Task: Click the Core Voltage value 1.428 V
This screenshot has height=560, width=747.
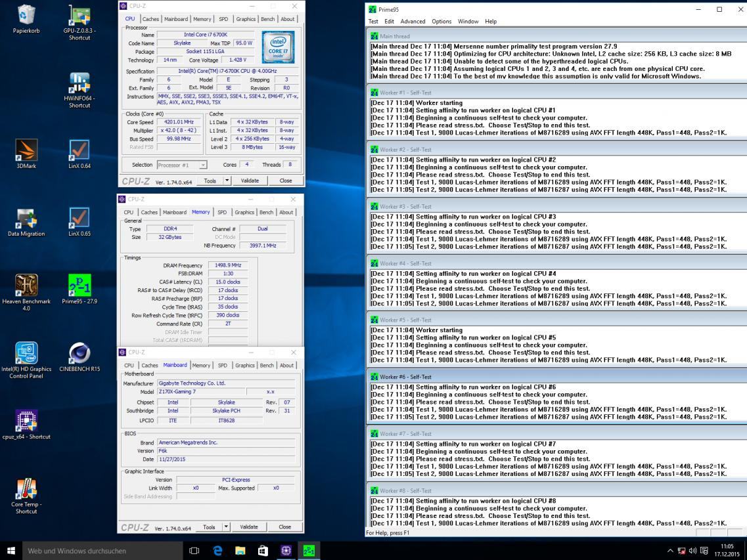Action: point(238,60)
